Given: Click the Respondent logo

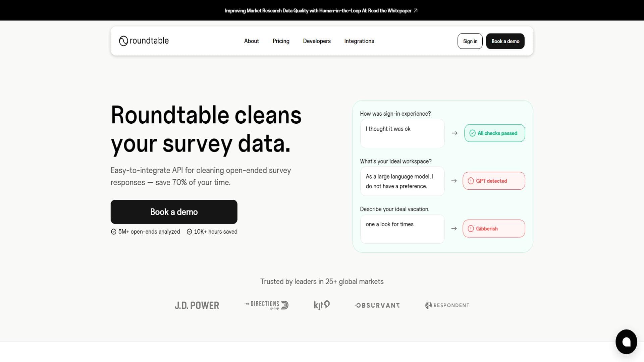Looking at the screenshot, I should click(x=447, y=305).
